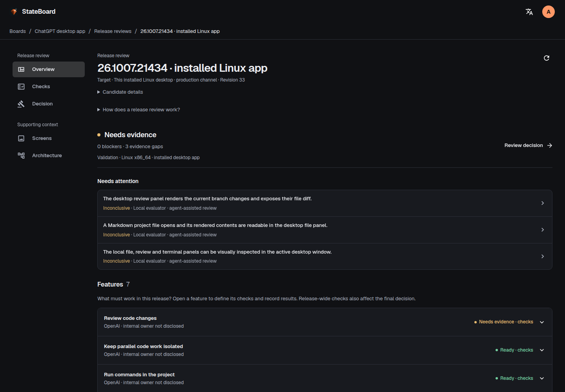This screenshot has height=392, width=565.
Task: Open the desktop review panel file diff item
Action: [x=325, y=203]
